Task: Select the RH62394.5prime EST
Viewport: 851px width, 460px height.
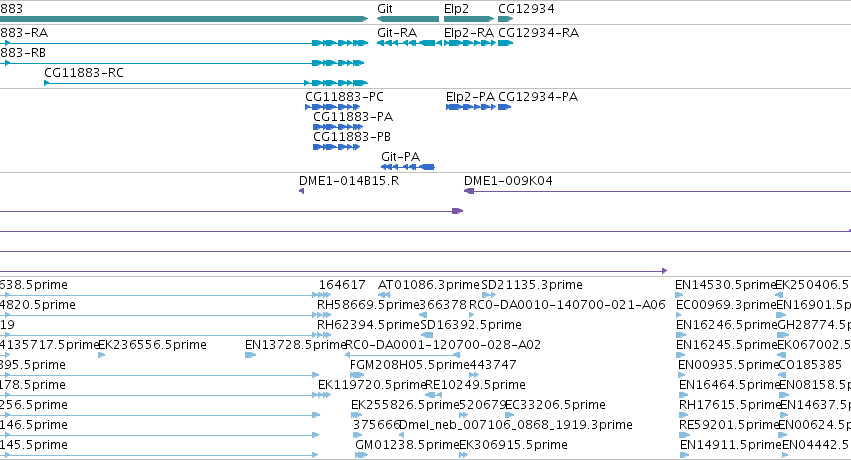Action: point(369,325)
